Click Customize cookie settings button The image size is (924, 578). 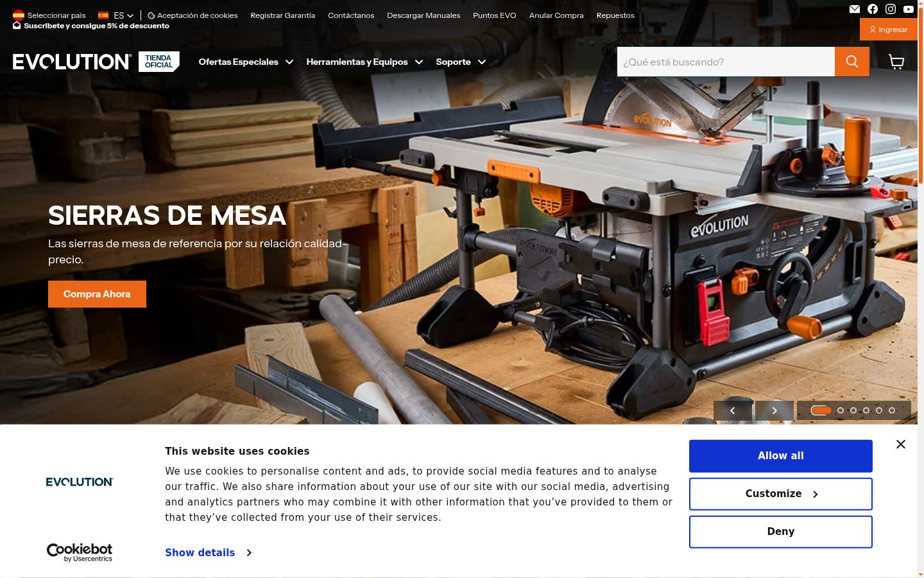click(781, 494)
